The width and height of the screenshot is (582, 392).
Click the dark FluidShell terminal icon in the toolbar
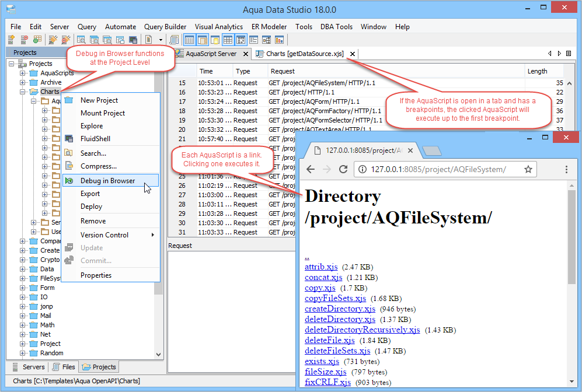(x=133, y=39)
